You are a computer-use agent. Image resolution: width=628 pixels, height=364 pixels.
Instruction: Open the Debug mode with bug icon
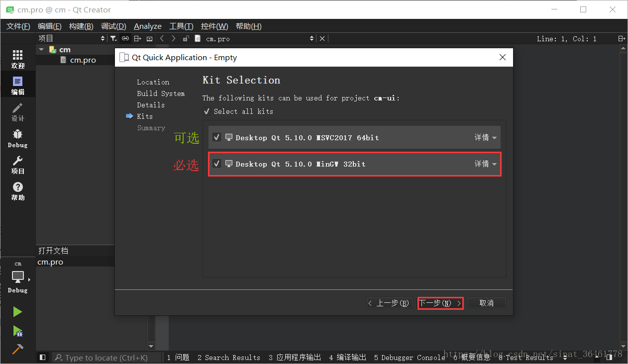(x=18, y=138)
